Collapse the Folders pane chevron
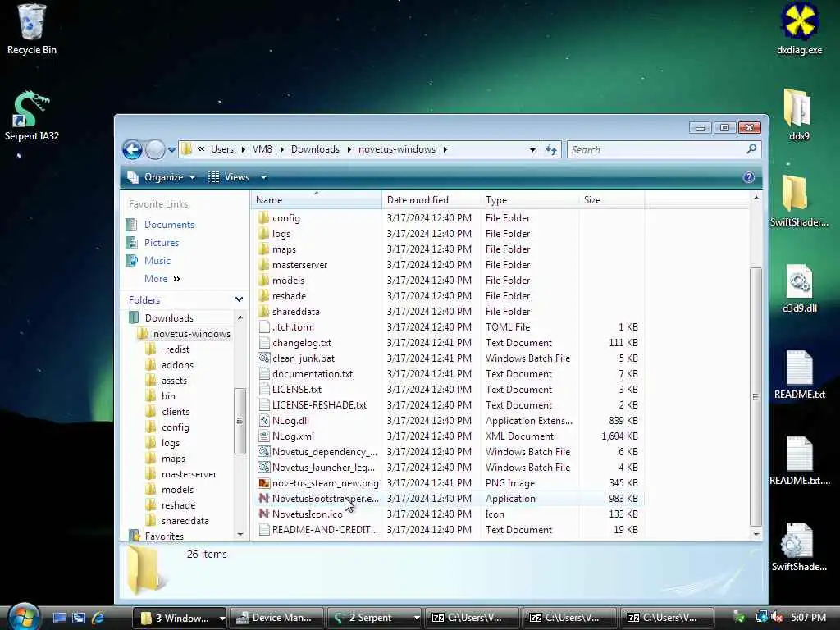Screen dimensions: 840x630 [239, 299]
